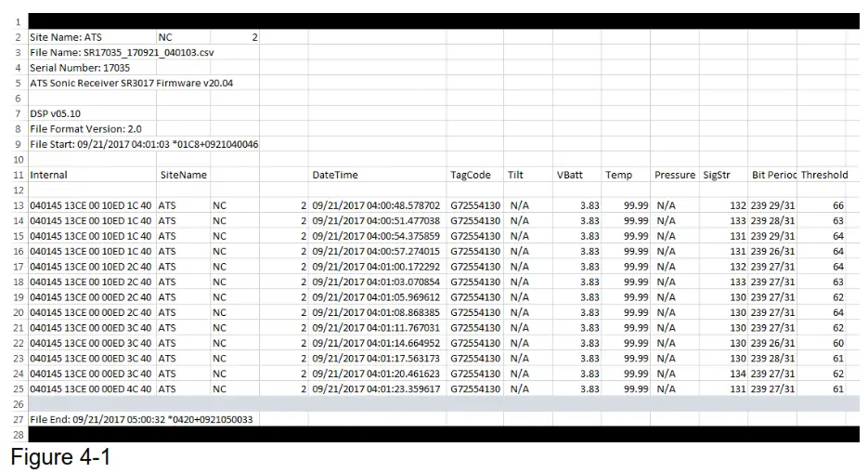The image size is (868, 473).
Task: Click DateTime cell 04:00:48.578702
Action: tap(378, 205)
